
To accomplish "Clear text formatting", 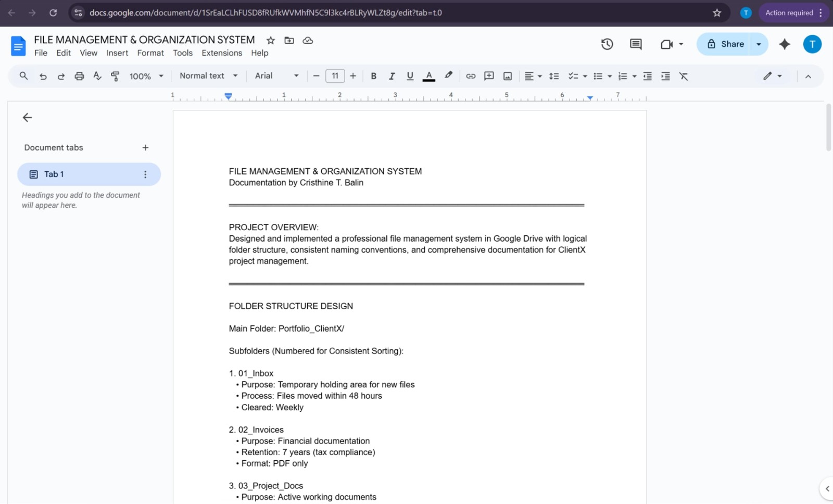I will [x=684, y=76].
